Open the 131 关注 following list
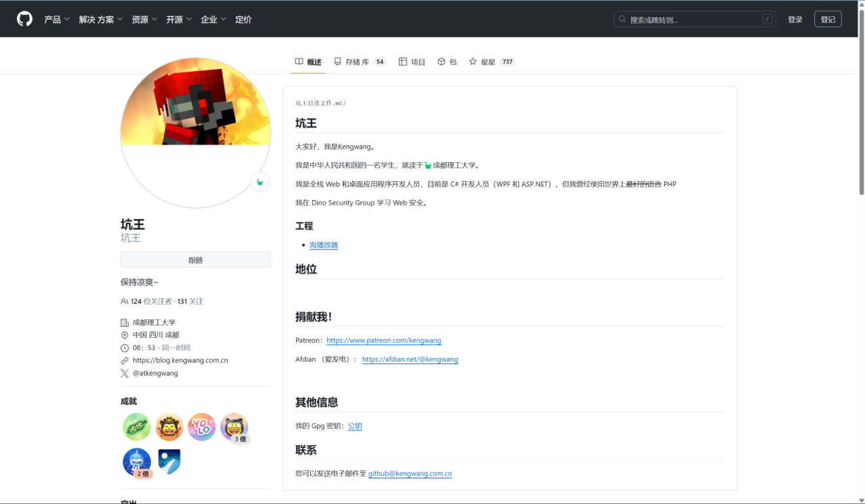865x504 pixels. tap(191, 301)
